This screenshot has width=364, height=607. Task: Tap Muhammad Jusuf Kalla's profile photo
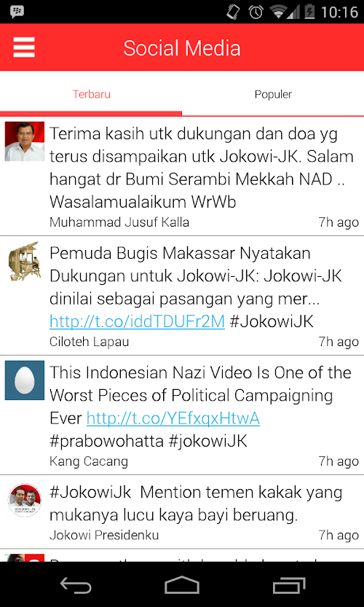pos(24,141)
